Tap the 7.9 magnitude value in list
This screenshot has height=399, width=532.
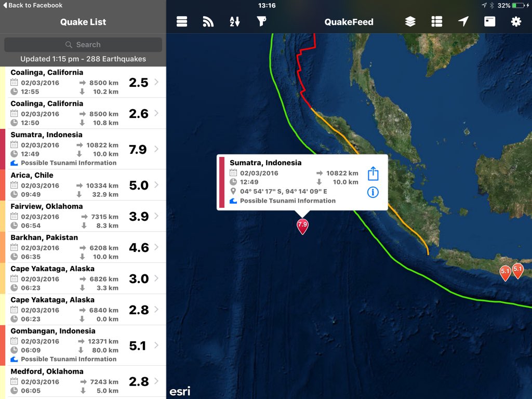pos(138,149)
